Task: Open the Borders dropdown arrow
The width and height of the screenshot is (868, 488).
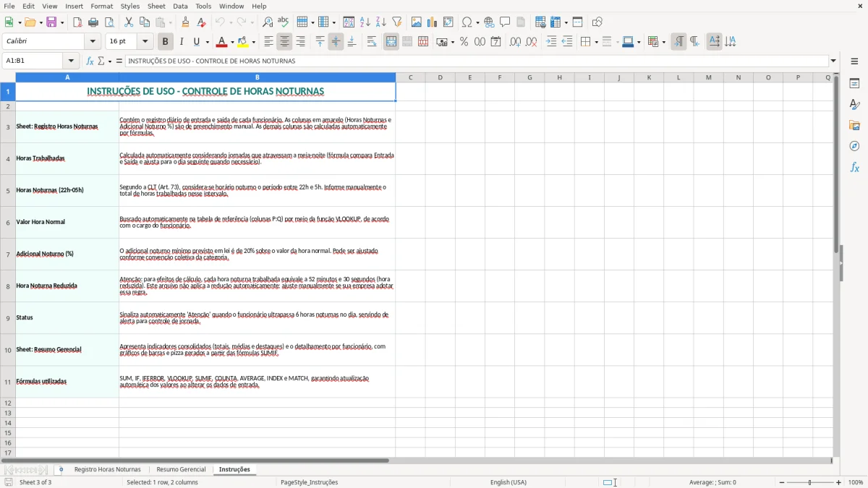Action: (595, 42)
